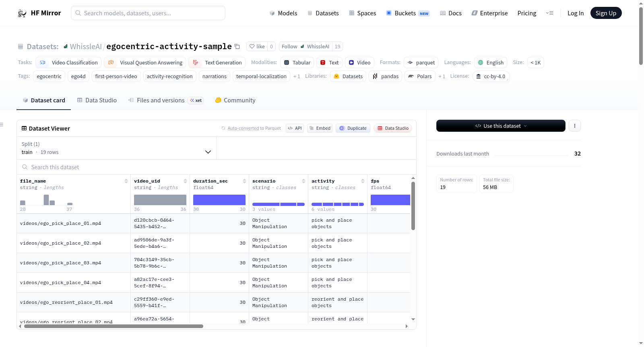Open the Dataset card tab
Screen dimensions: 644x347
point(43,100)
